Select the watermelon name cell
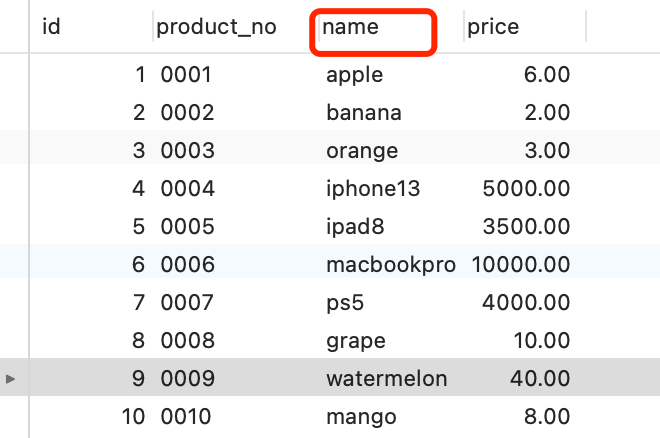Viewport: 660px width, 438px height. click(x=386, y=379)
